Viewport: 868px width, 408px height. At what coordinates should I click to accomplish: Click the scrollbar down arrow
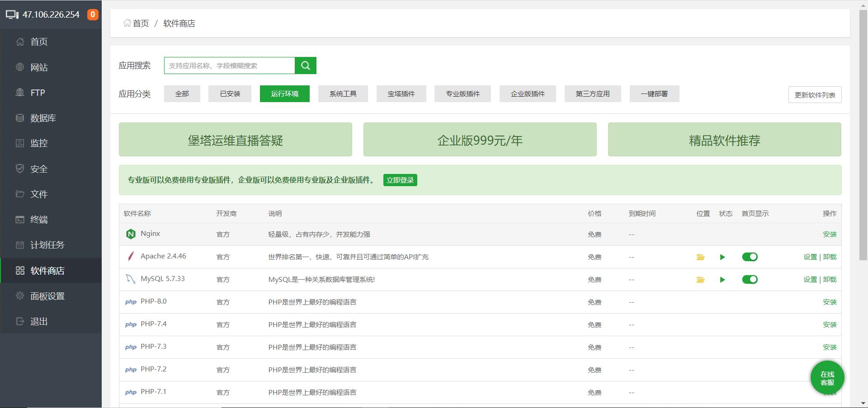863,403
